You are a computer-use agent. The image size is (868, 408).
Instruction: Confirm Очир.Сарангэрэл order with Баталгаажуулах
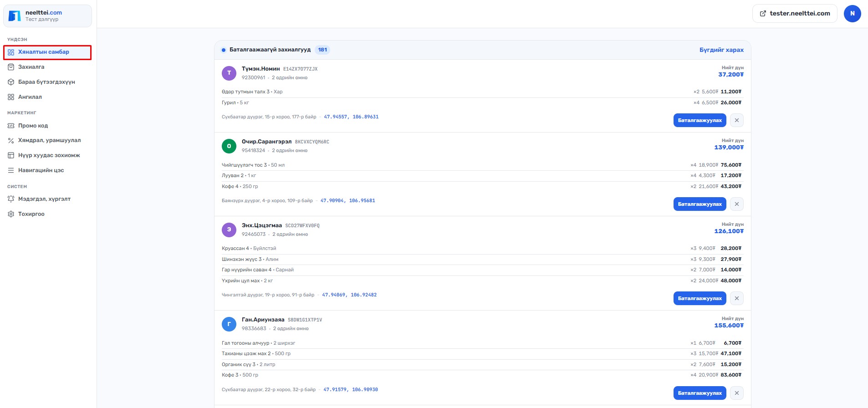click(700, 204)
